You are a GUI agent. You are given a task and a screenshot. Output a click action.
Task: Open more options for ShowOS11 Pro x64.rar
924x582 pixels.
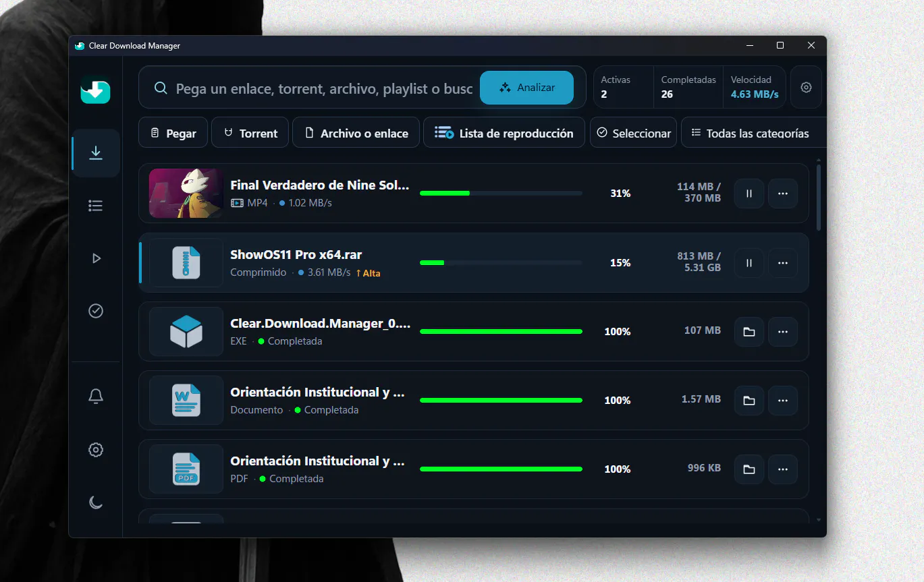click(x=783, y=263)
